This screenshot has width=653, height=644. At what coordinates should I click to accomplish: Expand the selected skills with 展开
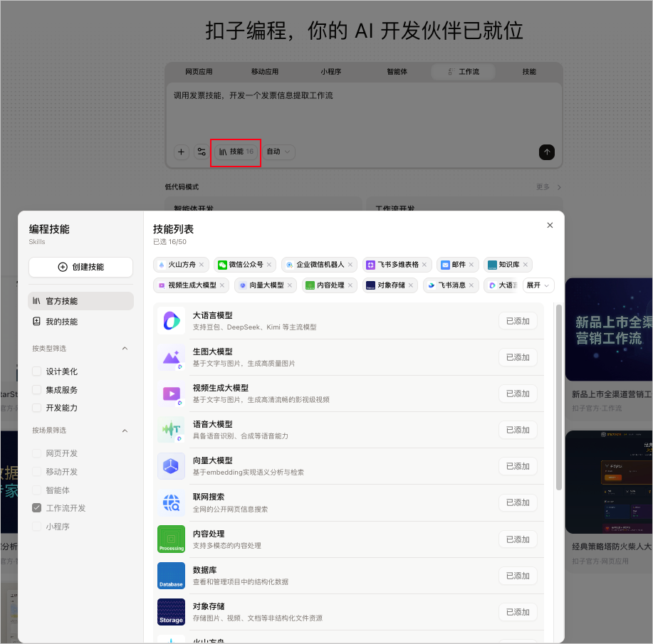(x=538, y=285)
